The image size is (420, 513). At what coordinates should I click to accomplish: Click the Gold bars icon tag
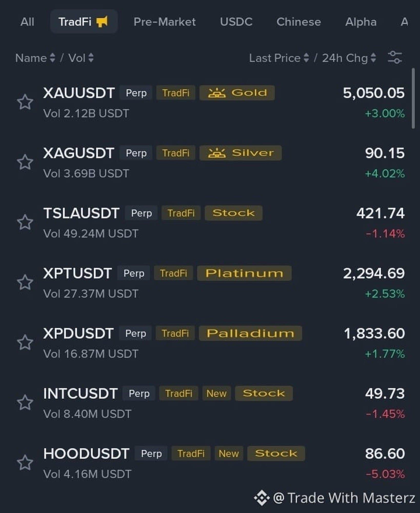point(217,93)
